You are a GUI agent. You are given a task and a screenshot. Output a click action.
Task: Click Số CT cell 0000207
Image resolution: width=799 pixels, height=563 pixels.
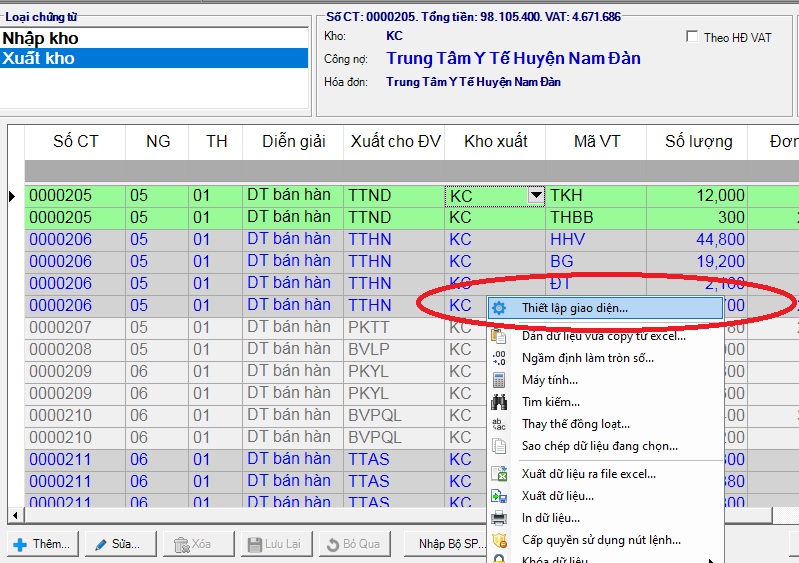point(75,327)
